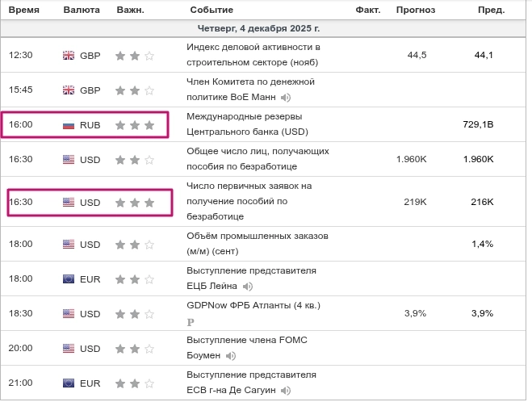Click the speaker icon next to BoE Манн

[286, 98]
